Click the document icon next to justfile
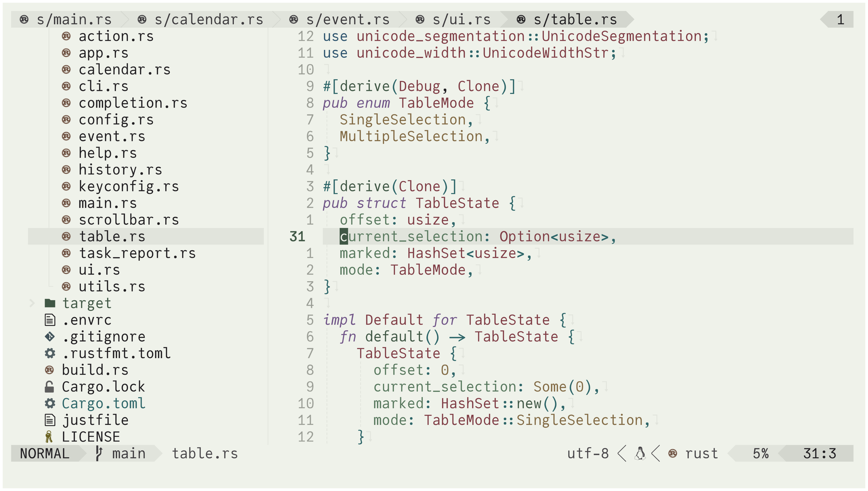This screenshot has width=868, height=491. [50, 420]
